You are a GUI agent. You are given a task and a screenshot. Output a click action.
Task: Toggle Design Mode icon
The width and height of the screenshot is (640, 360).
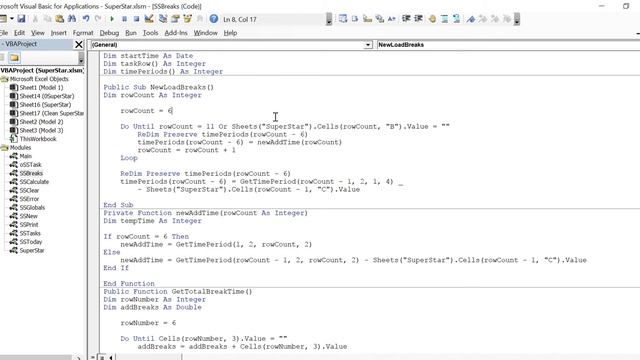tap(149, 19)
